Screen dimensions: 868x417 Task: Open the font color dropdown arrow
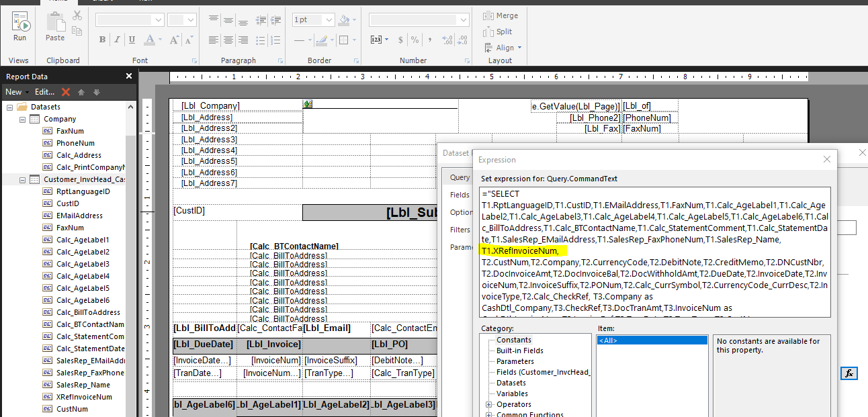coord(159,40)
